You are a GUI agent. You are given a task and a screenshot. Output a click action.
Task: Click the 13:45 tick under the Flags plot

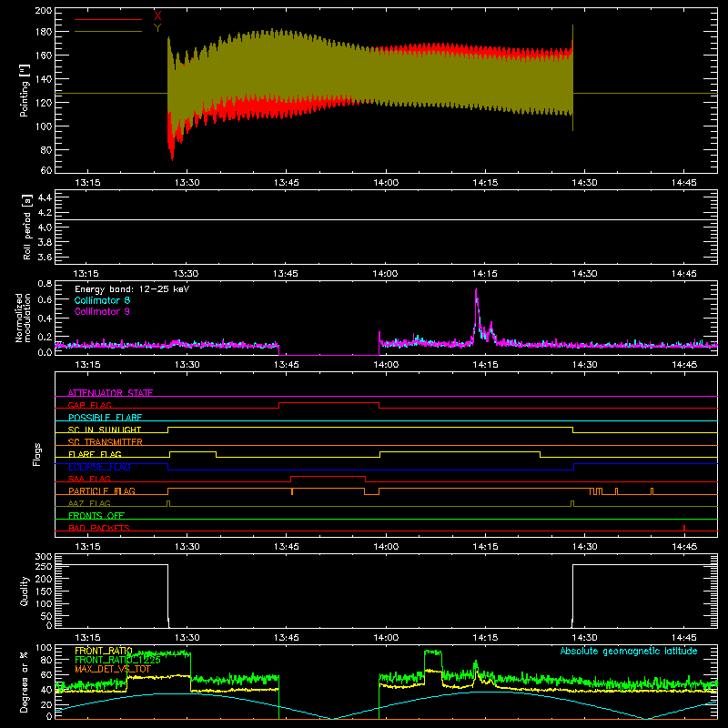coord(286,547)
